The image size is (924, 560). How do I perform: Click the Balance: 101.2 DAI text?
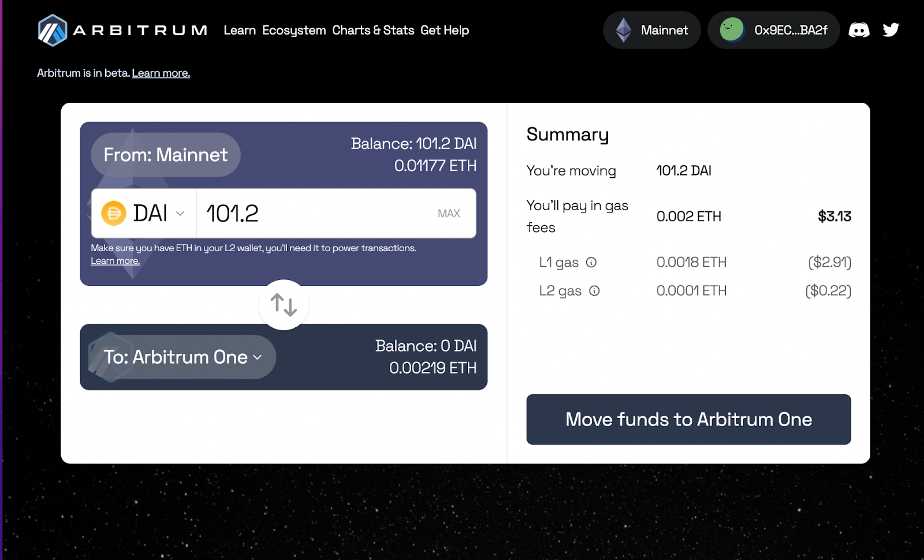click(x=413, y=143)
